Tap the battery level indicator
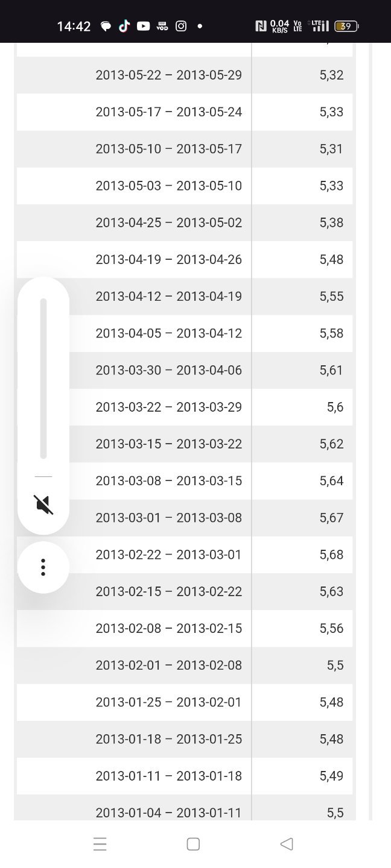This screenshot has width=391, height=868. [x=346, y=26]
